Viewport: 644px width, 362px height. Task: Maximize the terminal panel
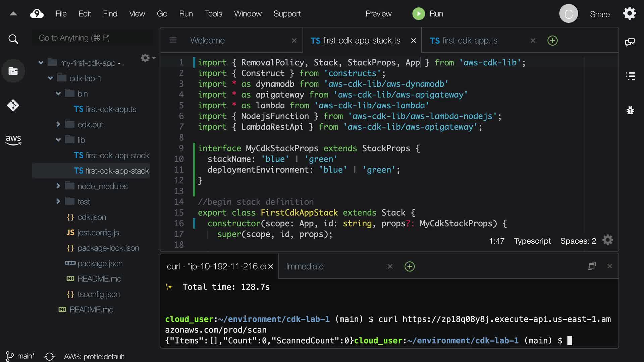point(591,266)
